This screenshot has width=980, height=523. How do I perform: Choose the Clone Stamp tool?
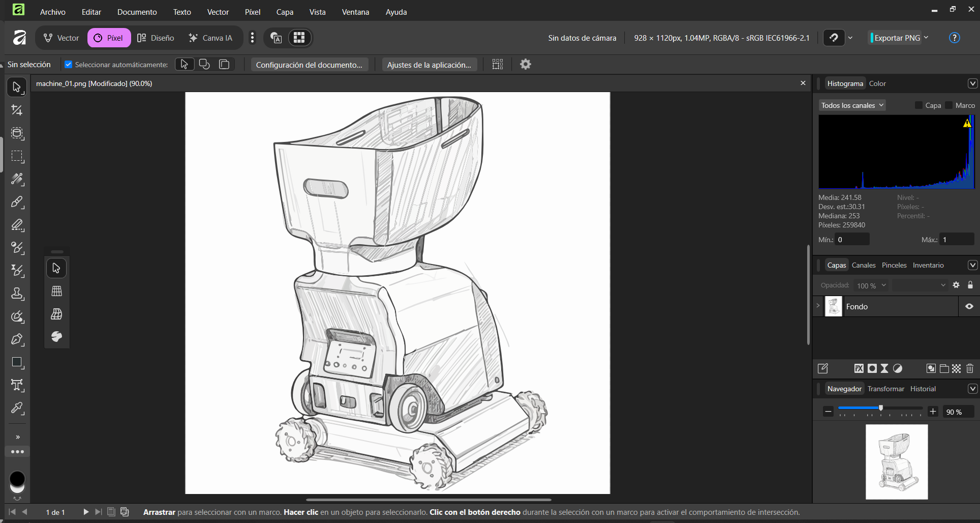pyautogui.click(x=17, y=294)
